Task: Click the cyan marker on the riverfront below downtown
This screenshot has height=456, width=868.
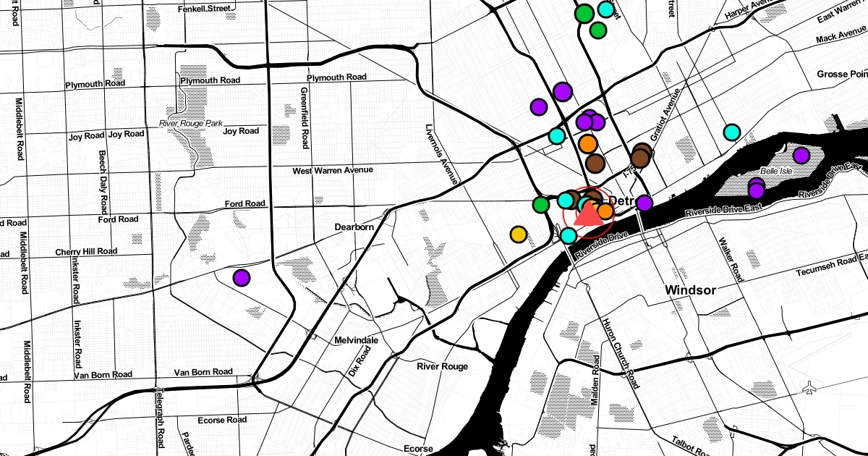Action: click(x=569, y=235)
